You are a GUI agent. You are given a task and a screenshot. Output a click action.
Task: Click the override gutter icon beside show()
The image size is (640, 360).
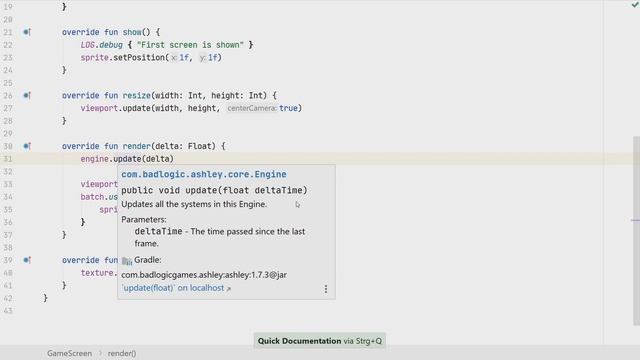pyautogui.click(x=27, y=32)
